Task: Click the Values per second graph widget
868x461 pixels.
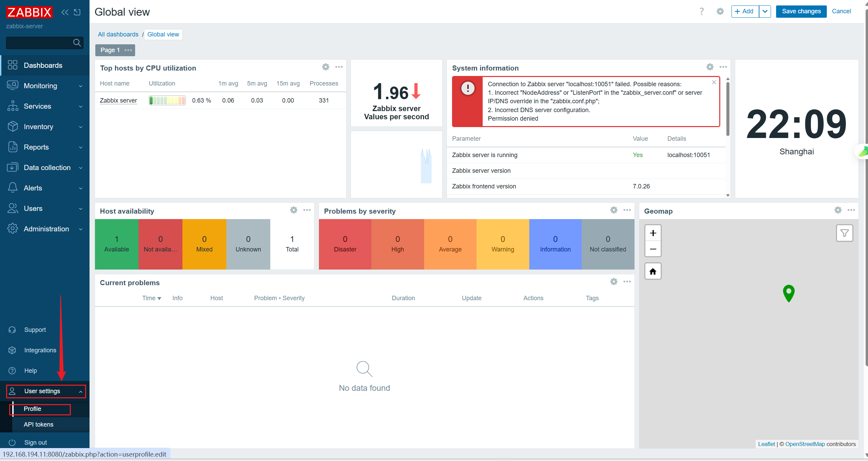Action: (x=397, y=165)
